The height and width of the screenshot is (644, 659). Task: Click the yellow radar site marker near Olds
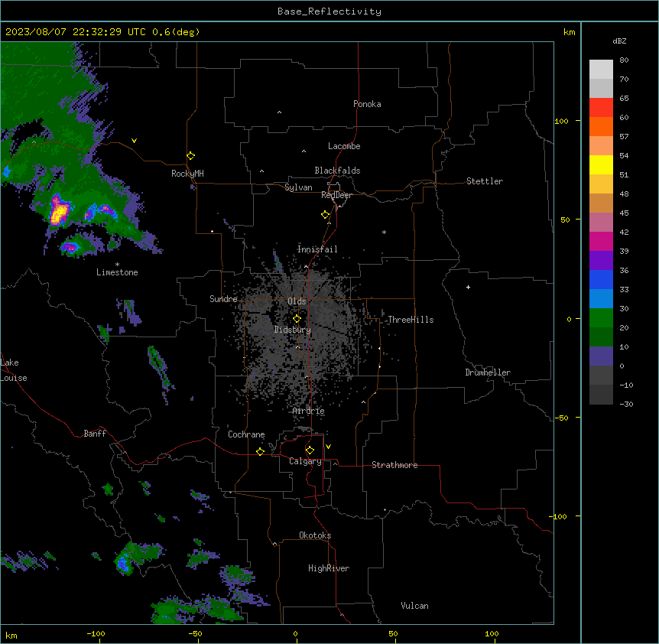(297, 319)
